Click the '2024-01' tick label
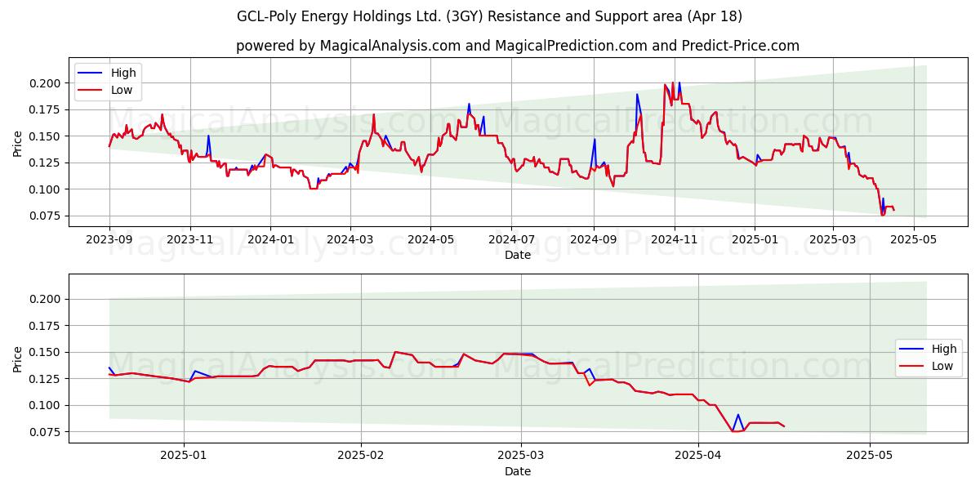Screen dimensions: 980x490 coord(270,239)
